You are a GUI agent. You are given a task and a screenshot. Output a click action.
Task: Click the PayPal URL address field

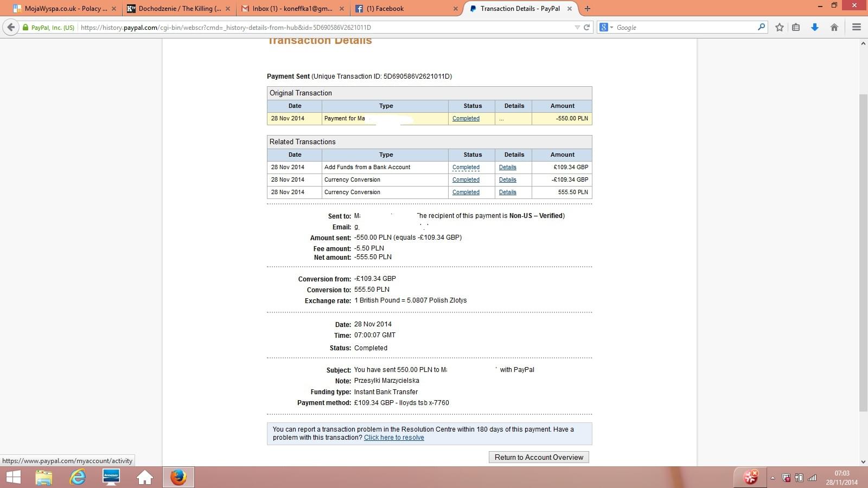[325, 27]
